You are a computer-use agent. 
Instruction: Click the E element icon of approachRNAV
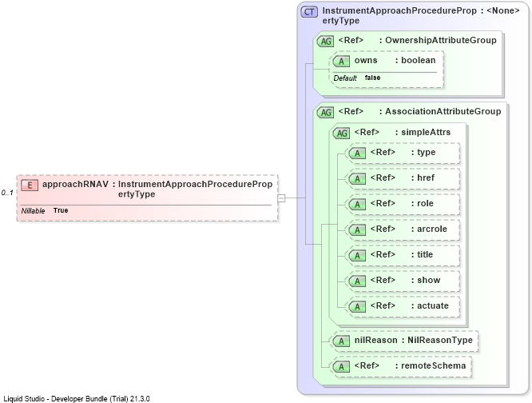[x=30, y=186]
